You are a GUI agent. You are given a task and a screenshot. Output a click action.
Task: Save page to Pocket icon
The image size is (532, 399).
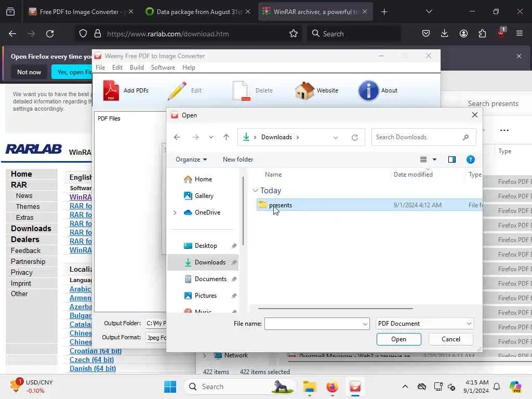[x=426, y=33]
